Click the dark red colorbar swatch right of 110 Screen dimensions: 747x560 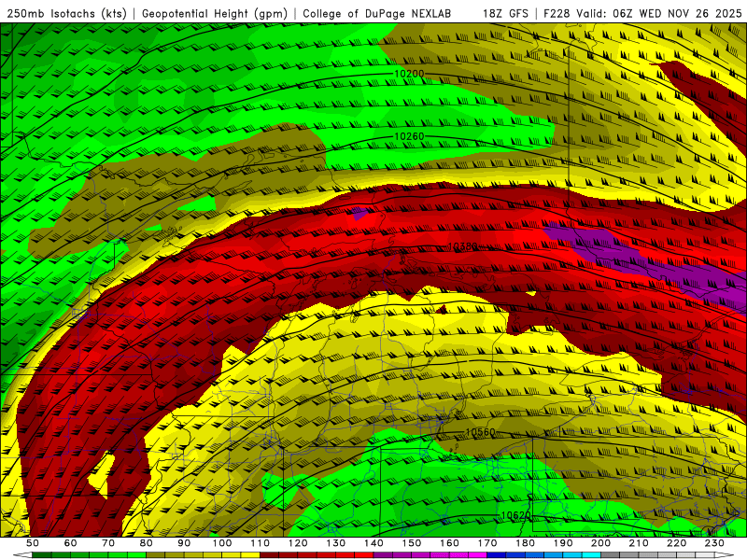(269, 555)
